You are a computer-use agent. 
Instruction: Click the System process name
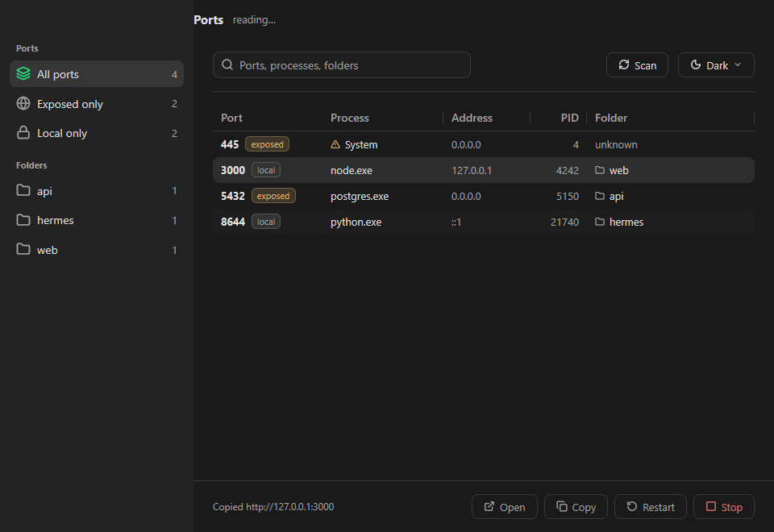361,144
